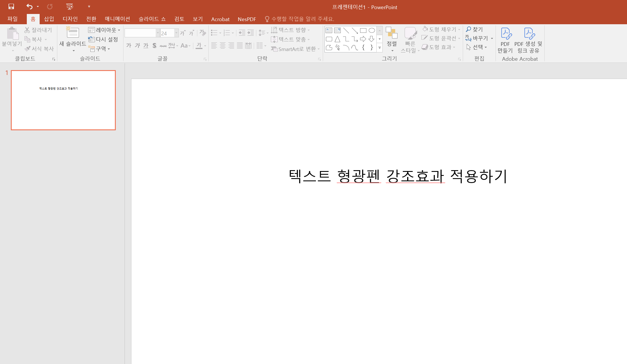This screenshot has height=364, width=627.
Task: Click 서식 복사 format painter
Action: [x=39, y=49]
